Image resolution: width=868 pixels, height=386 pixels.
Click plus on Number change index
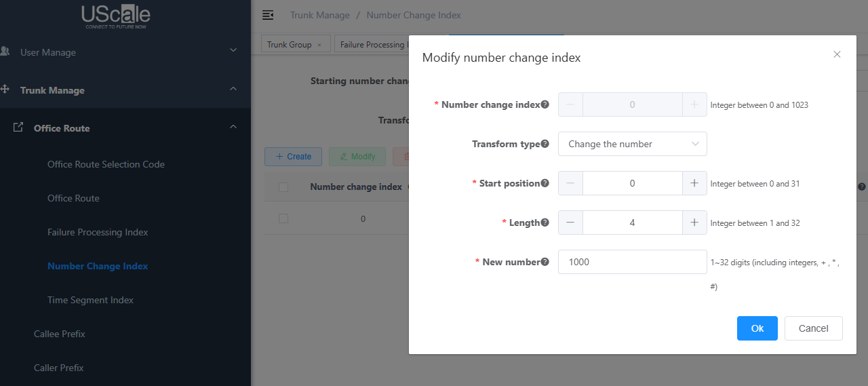694,104
